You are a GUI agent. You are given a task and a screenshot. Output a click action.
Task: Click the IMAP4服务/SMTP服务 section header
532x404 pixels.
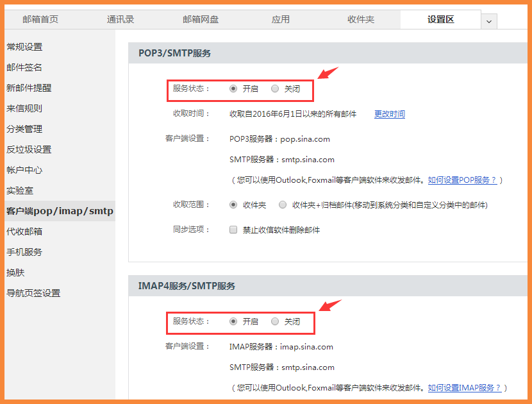[187, 286]
